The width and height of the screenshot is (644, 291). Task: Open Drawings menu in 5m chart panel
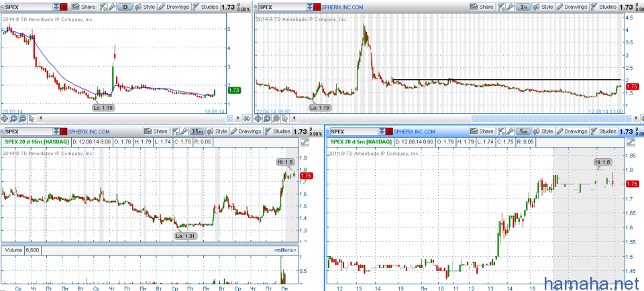572,131
